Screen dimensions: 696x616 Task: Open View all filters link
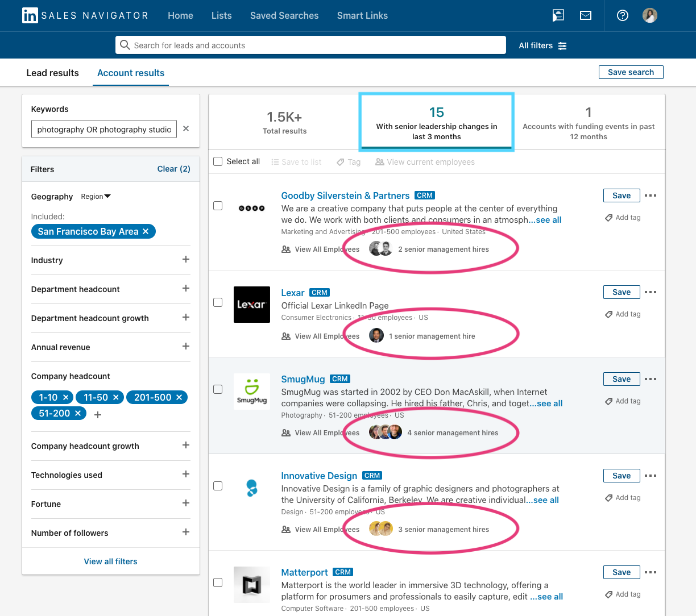pos(110,561)
